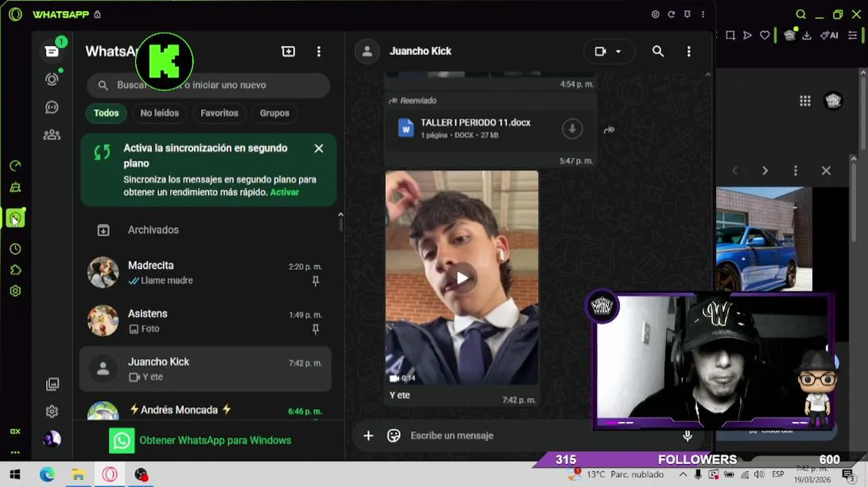Screen dimensions: 868x487
Task: Open the WhatsApp Chats sidebar icon
Action: click(52, 51)
